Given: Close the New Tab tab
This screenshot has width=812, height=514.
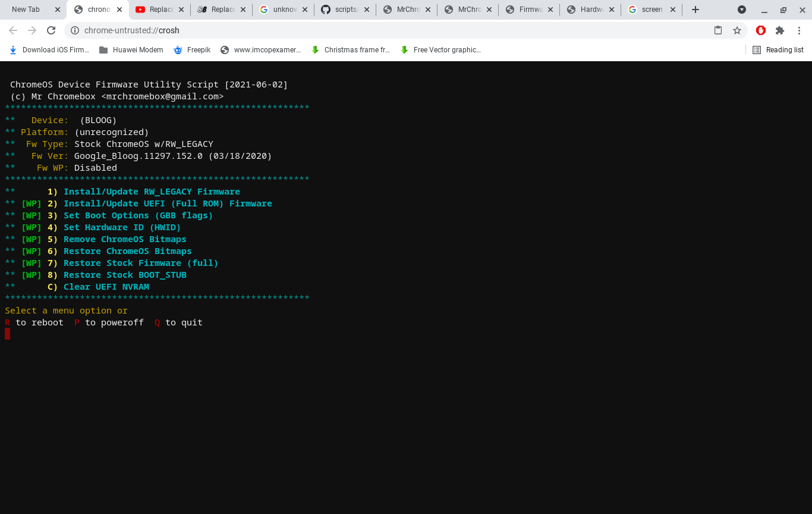Looking at the screenshot, I should click(57, 10).
